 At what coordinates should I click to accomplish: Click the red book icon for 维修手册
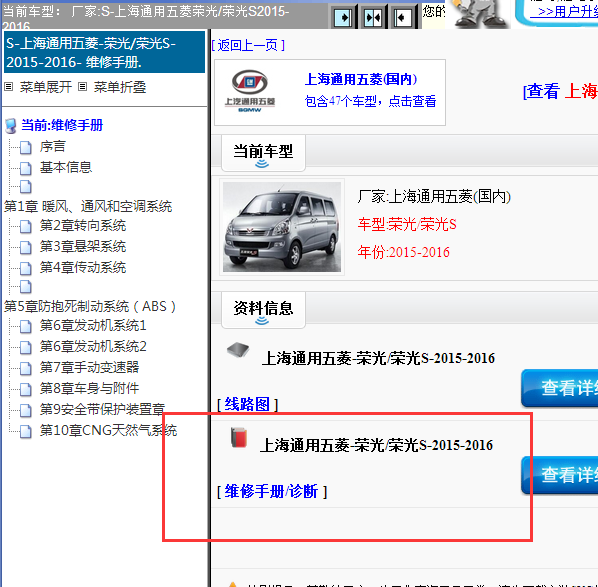[239, 437]
